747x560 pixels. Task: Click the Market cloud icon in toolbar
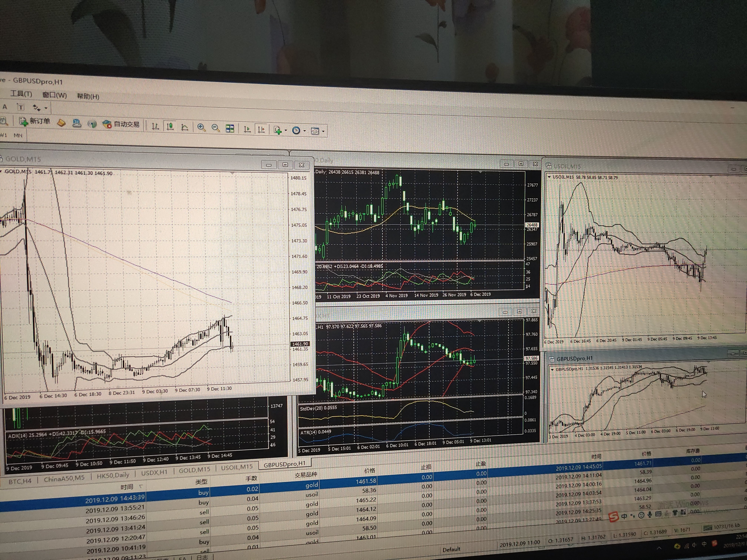(x=77, y=124)
